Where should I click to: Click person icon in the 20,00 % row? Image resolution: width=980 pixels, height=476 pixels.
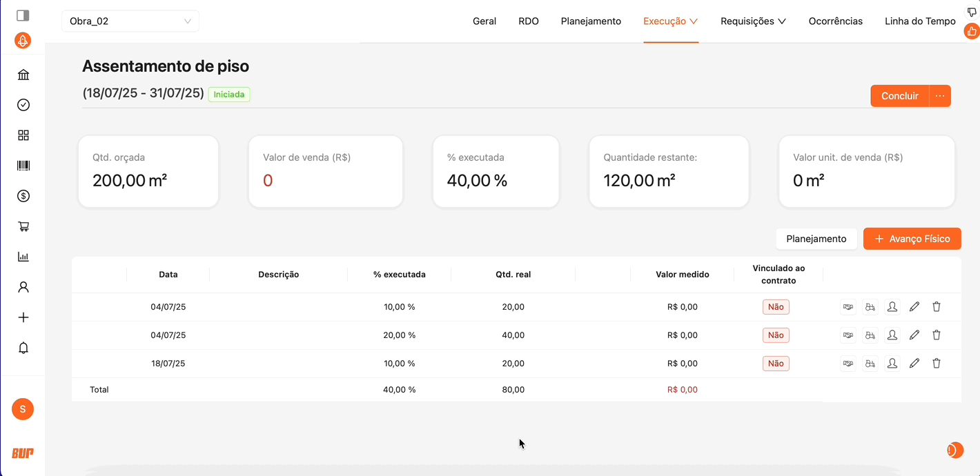892,335
